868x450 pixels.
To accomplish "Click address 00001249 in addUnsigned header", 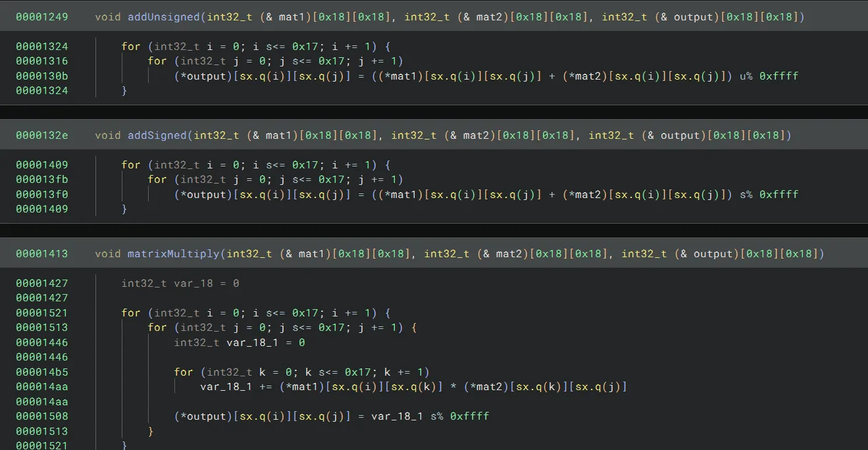I will [42, 17].
